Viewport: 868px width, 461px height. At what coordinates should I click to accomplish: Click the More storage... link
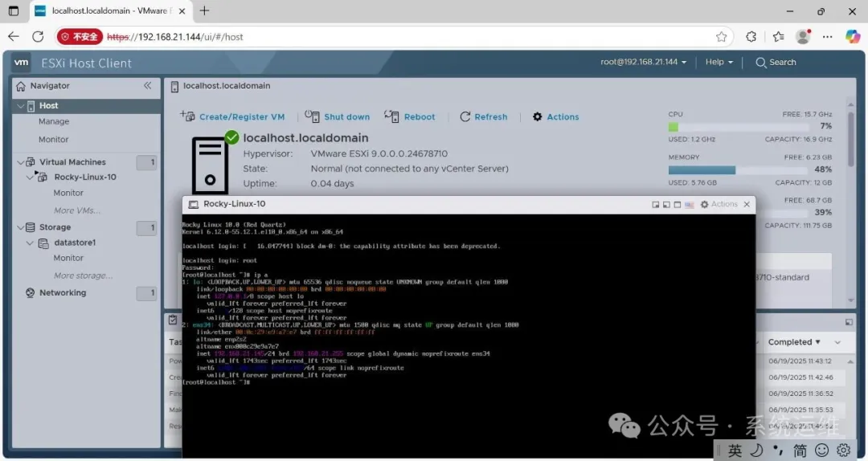(83, 275)
